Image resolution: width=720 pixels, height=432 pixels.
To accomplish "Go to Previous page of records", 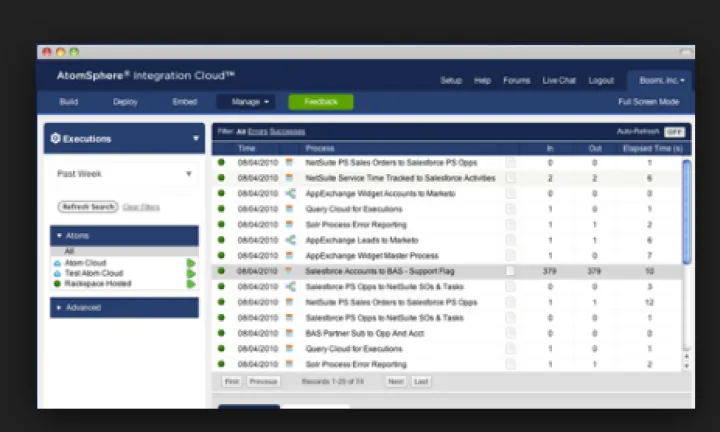I will [263, 382].
